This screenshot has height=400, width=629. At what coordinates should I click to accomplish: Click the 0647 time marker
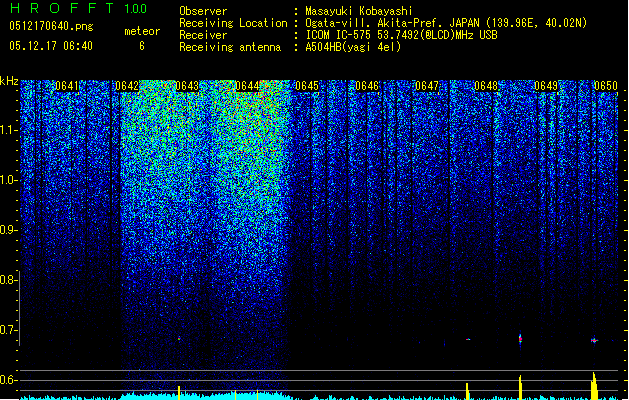coord(427,86)
